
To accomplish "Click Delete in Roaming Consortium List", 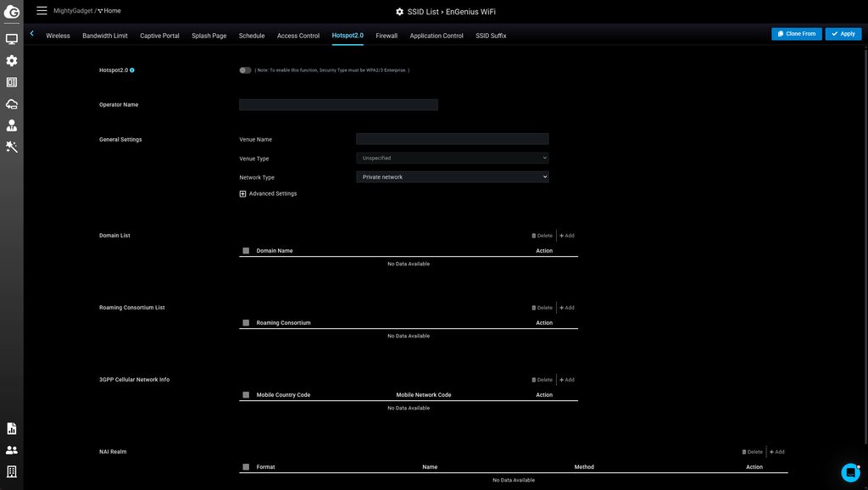I will tap(542, 308).
